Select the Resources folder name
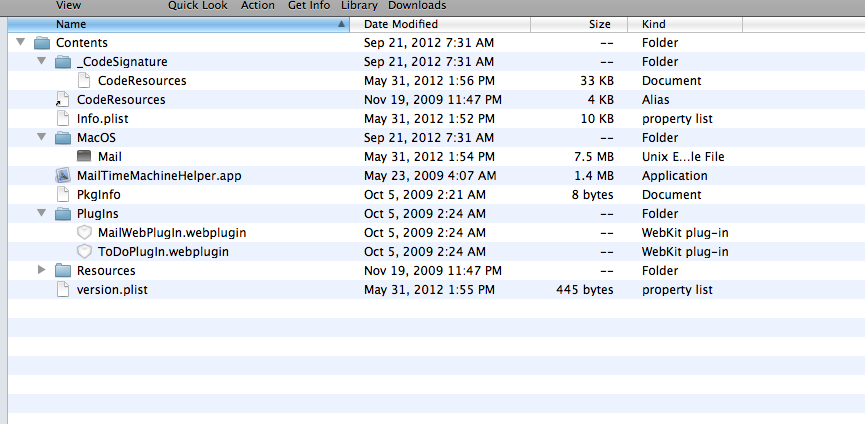 (x=106, y=271)
